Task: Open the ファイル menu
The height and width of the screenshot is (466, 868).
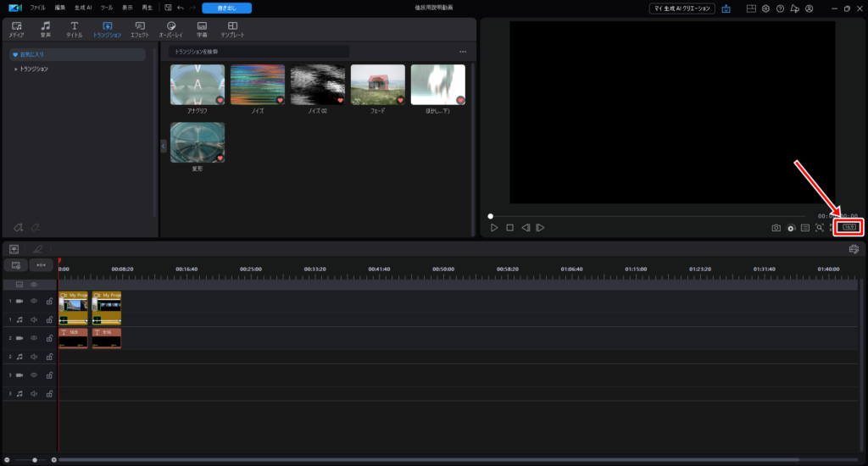Action: (38, 8)
